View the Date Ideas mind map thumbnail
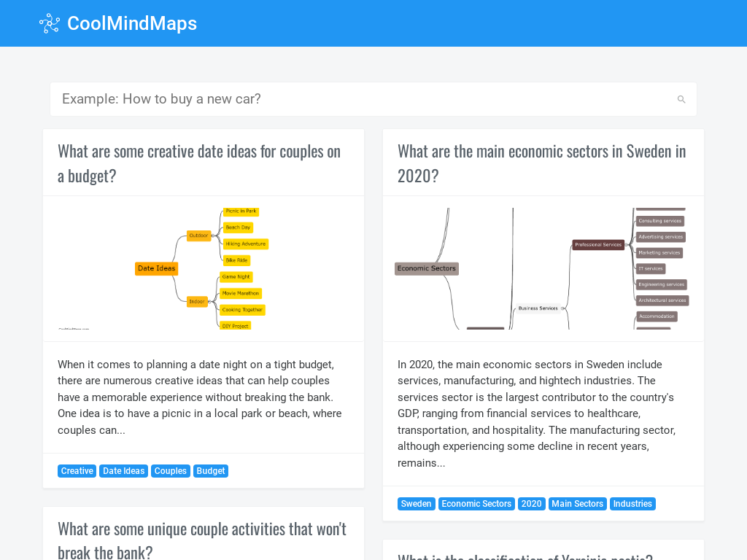747x560 pixels. (x=204, y=268)
